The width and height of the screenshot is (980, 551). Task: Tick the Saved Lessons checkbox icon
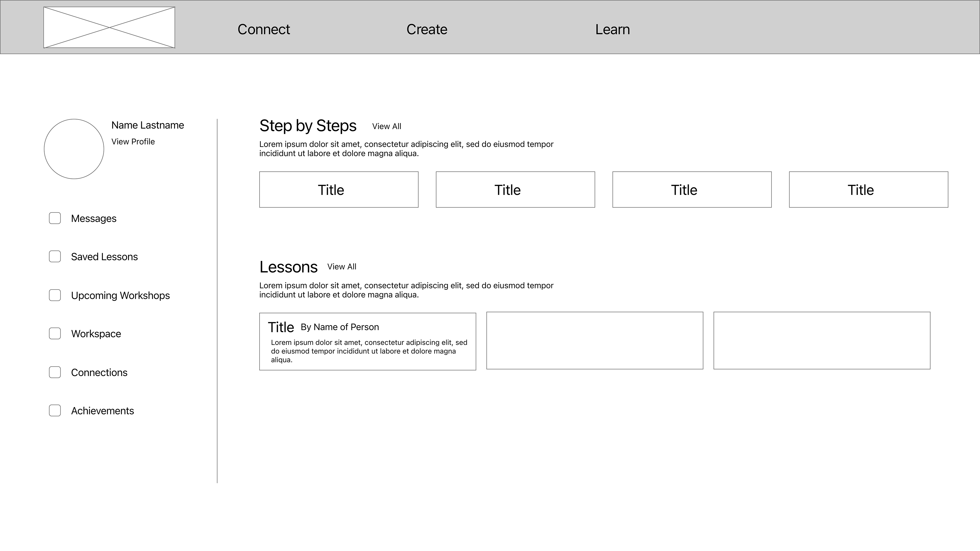(x=55, y=257)
